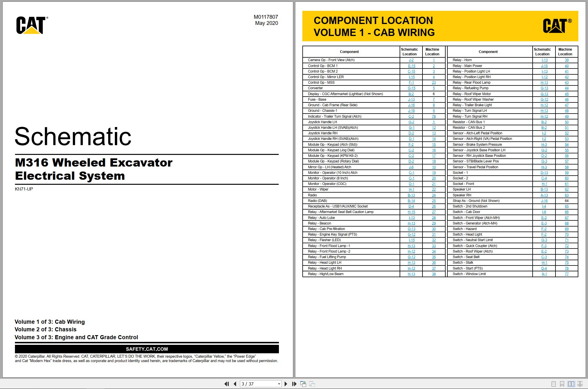
Task: Click schematic C-3 for Switch Seat Belt
Action: point(544,257)
